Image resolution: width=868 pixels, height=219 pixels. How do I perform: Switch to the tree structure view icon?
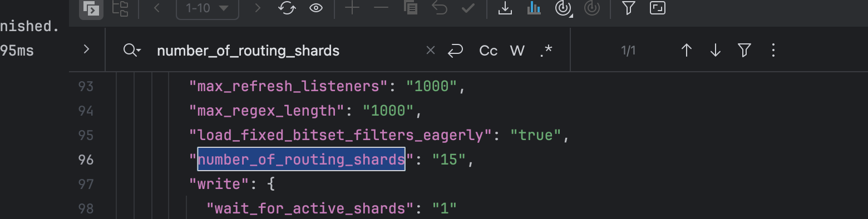point(121,8)
